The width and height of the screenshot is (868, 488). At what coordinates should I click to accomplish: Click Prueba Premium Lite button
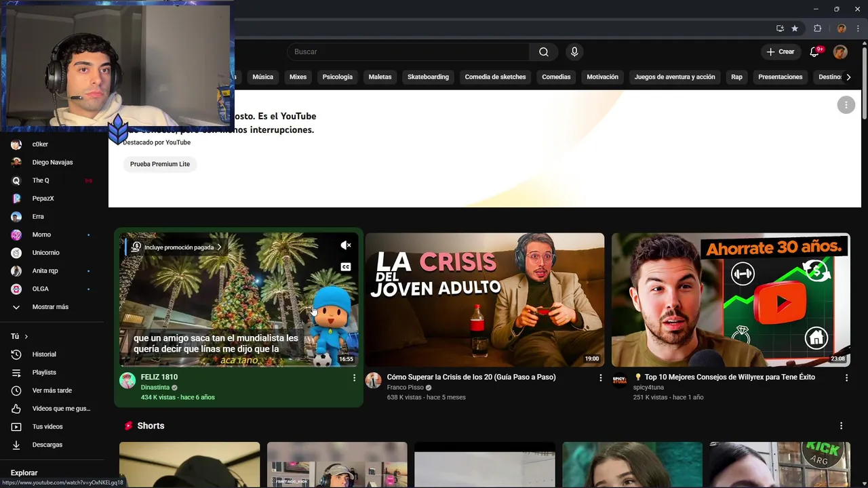(x=160, y=164)
